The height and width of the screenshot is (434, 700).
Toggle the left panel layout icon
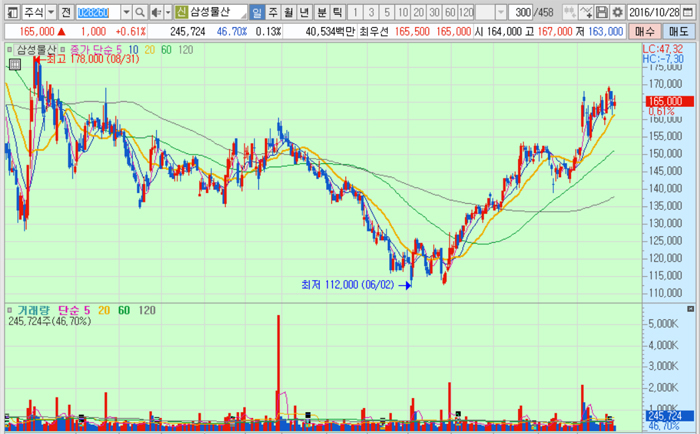12,12
